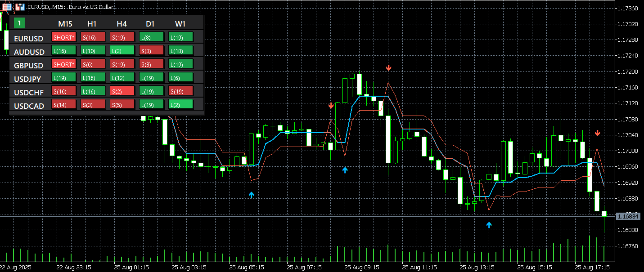Select the USDCAD symbol label in the dashboard
This screenshot has height=272, width=644.
pyautogui.click(x=29, y=106)
